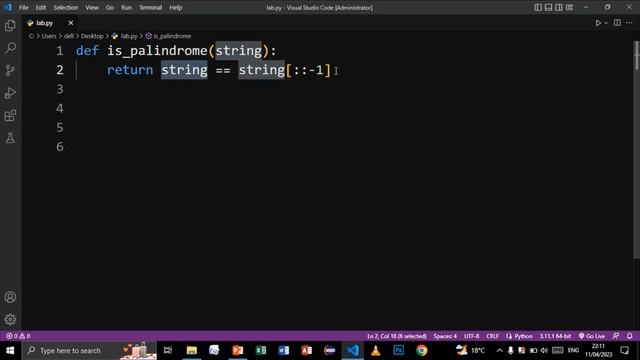Open Task View on the taskbar
The width and height of the screenshot is (640, 360).
point(168,351)
